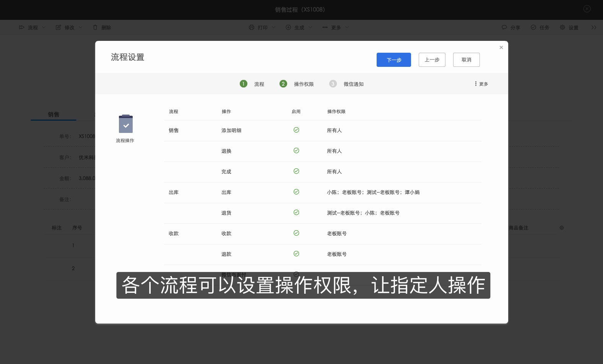Edit 老板账号 permission for 退款
This screenshot has width=603, height=364.
coord(336,254)
